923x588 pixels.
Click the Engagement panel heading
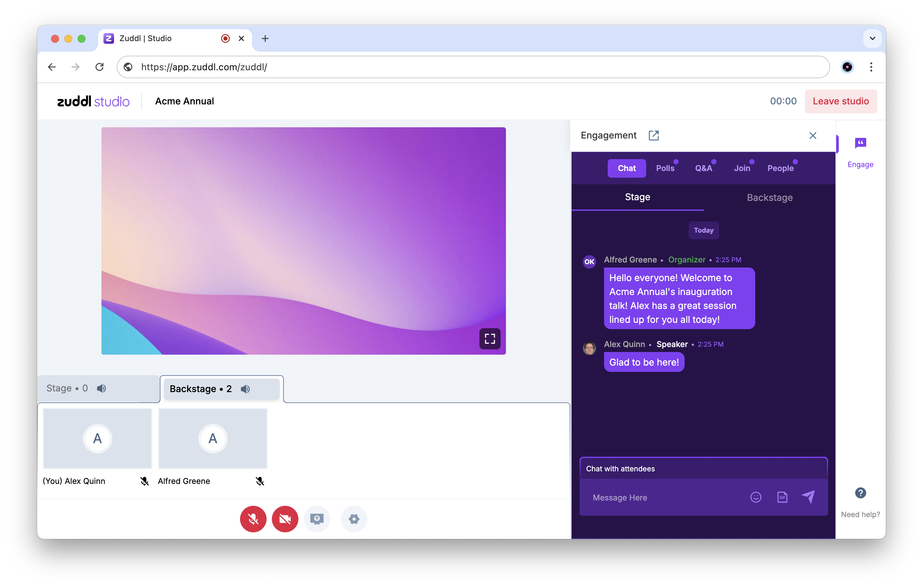[x=609, y=135]
